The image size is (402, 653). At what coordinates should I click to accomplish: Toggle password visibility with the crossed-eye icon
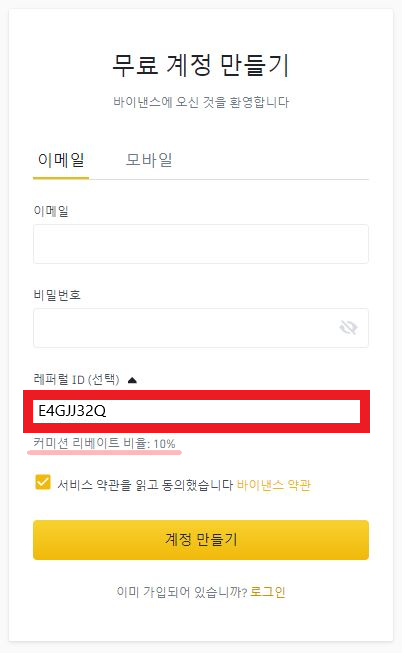(x=348, y=328)
